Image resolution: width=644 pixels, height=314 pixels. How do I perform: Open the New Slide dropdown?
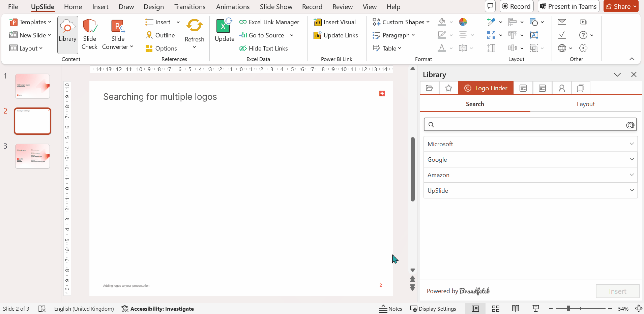tap(30, 35)
